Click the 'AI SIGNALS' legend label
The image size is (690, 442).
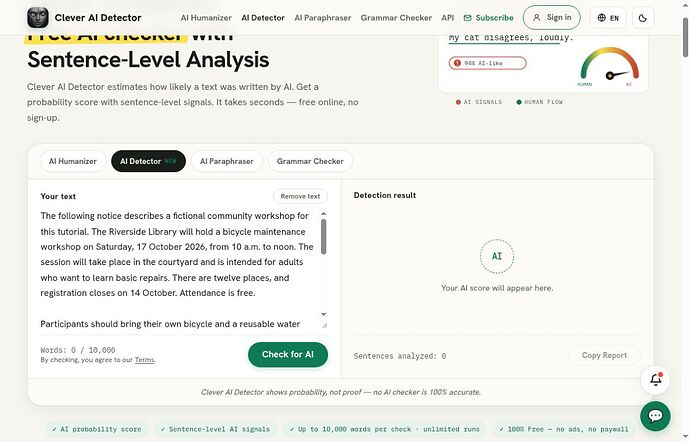(x=479, y=102)
